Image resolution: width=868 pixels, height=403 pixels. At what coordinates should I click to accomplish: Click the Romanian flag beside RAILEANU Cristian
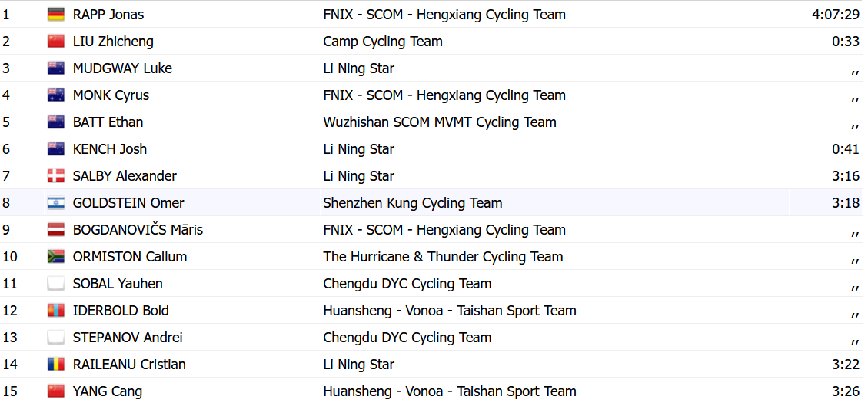pos(56,365)
